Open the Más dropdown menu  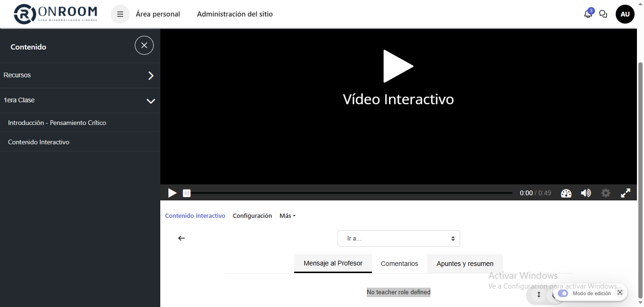click(288, 216)
